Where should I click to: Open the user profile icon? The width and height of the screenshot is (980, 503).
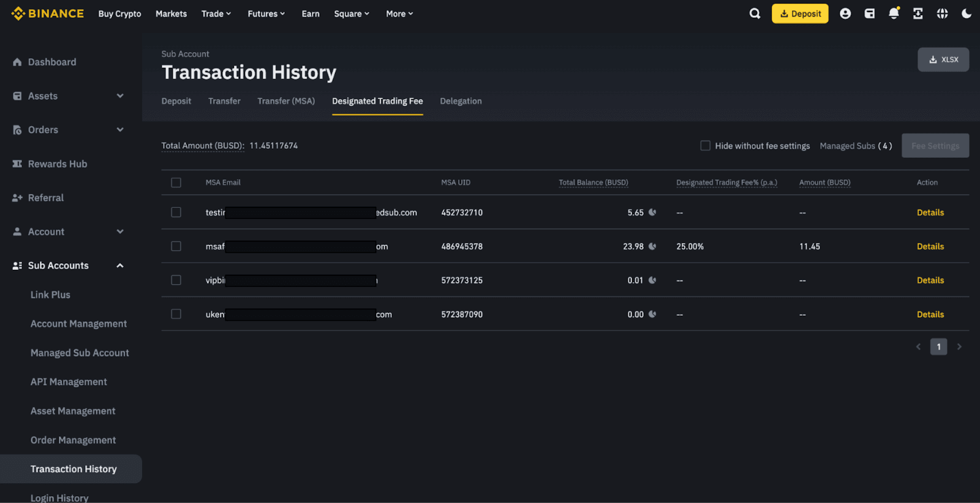click(845, 13)
